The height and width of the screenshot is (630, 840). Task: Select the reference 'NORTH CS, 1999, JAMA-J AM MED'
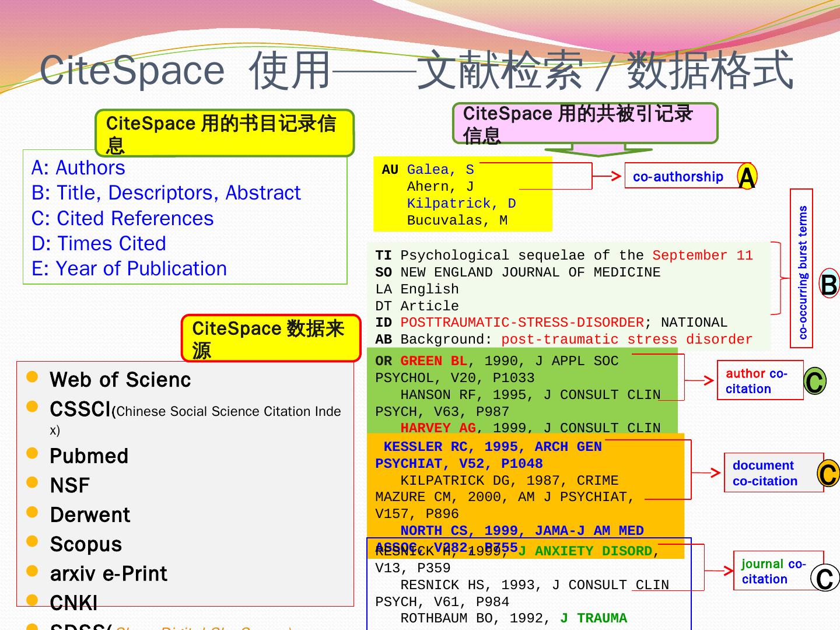pyautogui.click(x=522, y=531)
